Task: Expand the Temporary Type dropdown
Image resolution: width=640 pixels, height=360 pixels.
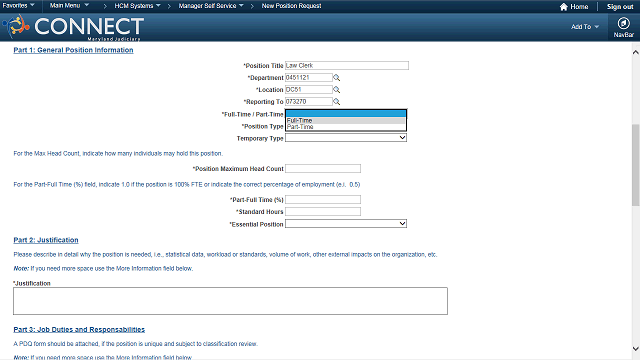Action: [346, 138]
